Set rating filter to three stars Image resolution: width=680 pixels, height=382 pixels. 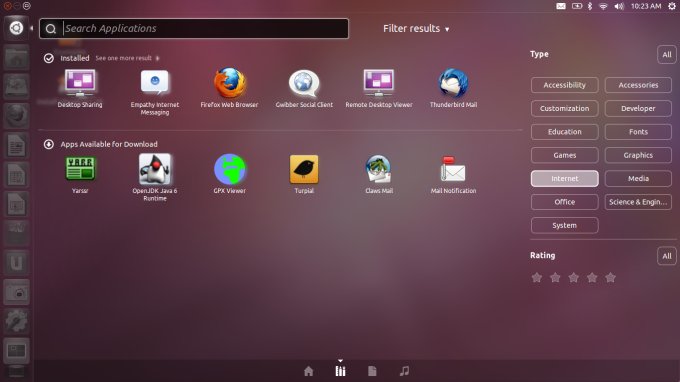point(573,278)
